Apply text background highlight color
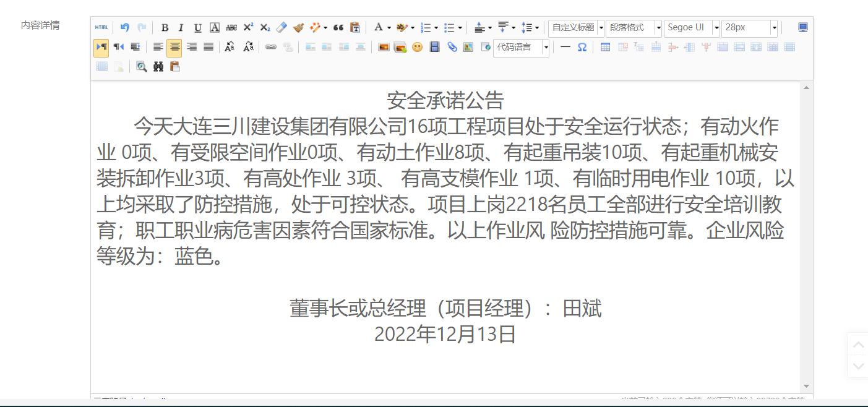Image resolution: width=868 pixels, height=407 pixels. (x=402, y=27)
